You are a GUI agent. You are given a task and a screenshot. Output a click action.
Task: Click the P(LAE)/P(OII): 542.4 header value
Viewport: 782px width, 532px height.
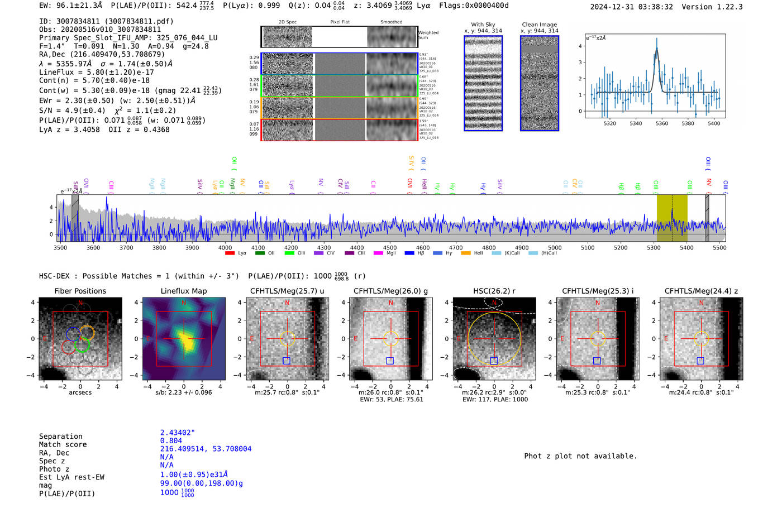click(162, 6)
